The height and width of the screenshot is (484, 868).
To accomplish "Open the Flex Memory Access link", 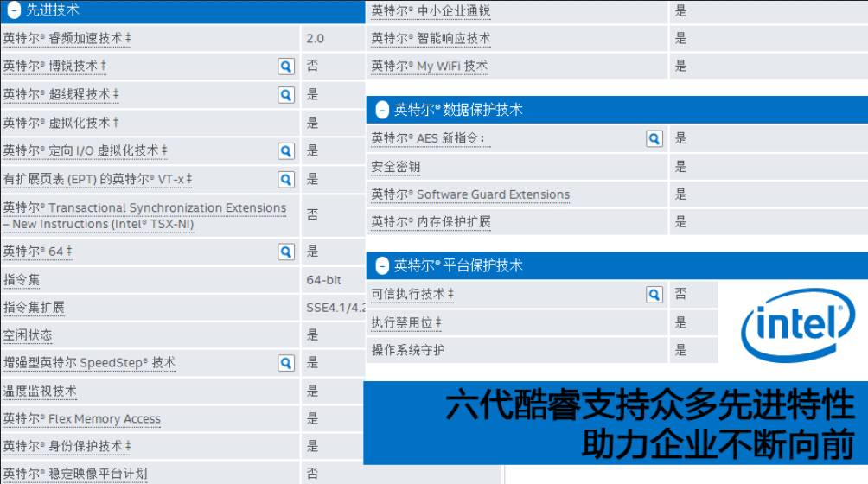I will pyautogui.click(x=82, y=418).
